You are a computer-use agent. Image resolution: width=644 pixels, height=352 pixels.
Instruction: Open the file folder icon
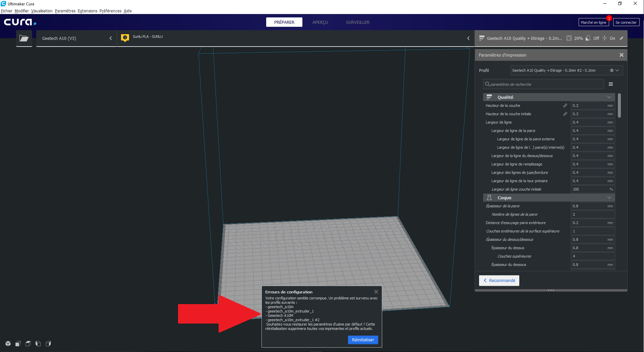(24, 38)
